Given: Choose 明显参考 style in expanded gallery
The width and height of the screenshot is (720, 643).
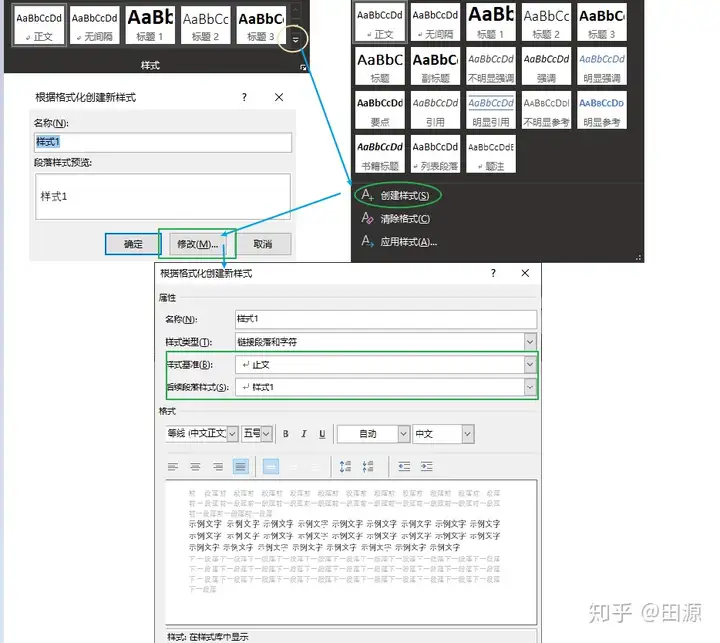Looking at the screenshot, I should click(602, 110).
